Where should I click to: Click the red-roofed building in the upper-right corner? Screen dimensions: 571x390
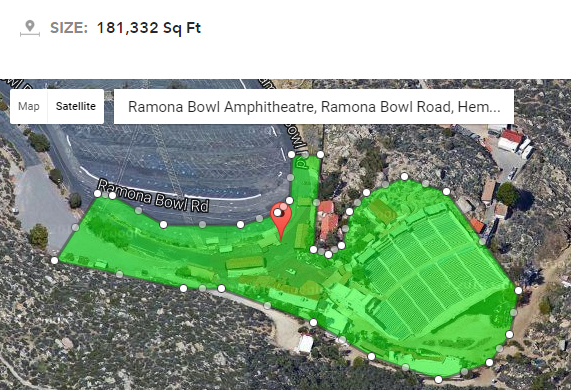(512, 137)
